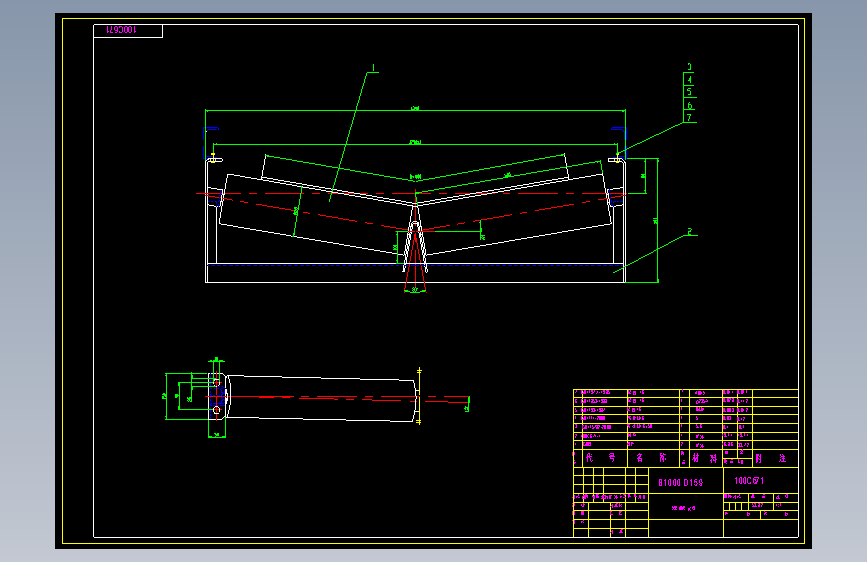Select the '材料' column header
The image size is (867, 562).
(704, 458)
